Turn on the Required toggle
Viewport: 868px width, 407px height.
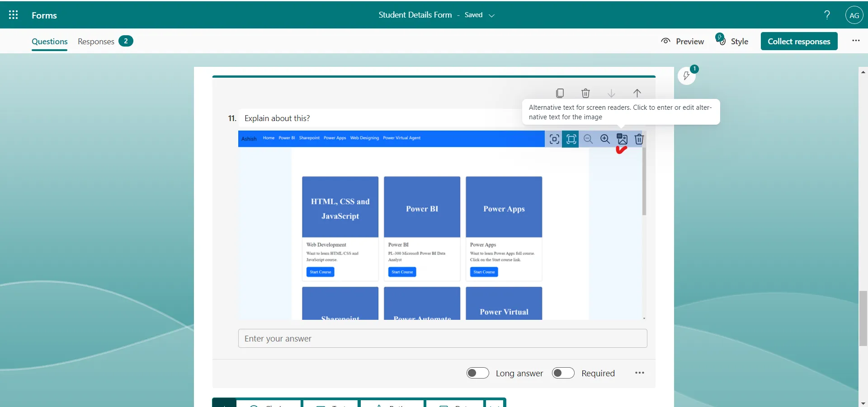click(x=563, y=373)
